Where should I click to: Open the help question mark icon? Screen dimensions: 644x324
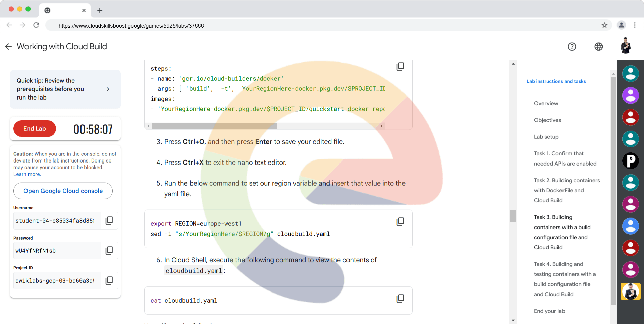(x=572, y=47)
